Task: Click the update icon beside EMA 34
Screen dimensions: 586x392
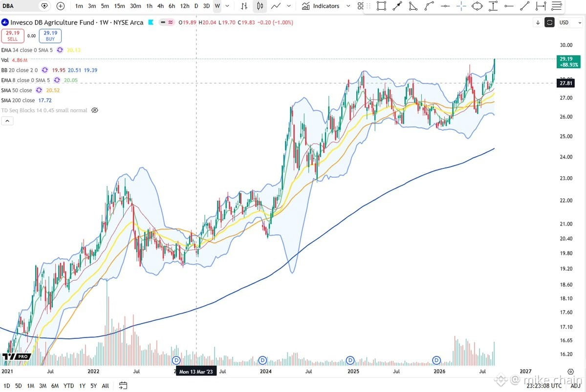Action: tap(60, 50)
